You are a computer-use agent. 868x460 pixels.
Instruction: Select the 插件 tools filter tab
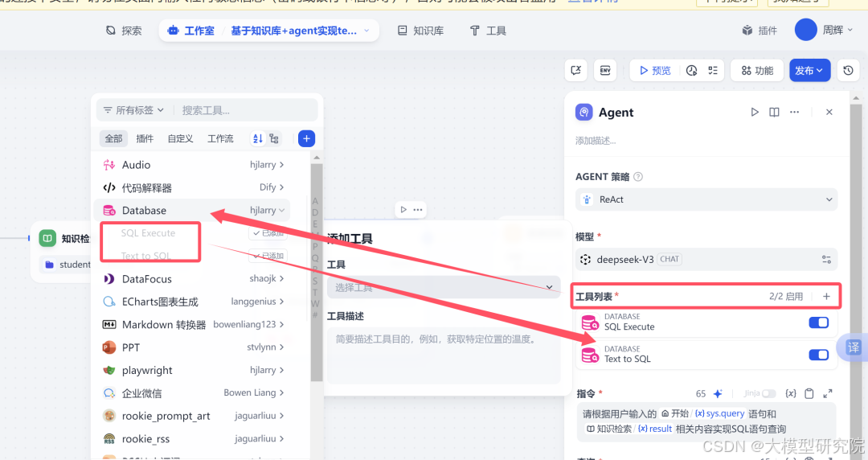click(145, 138)
